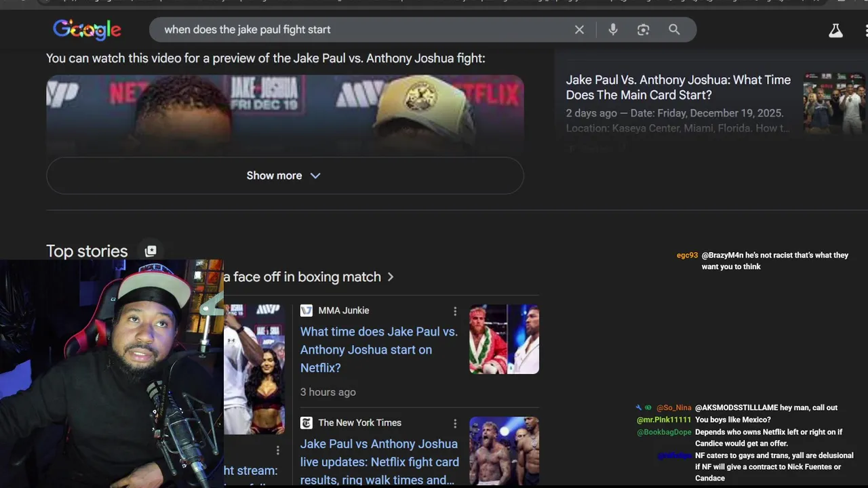Start voice search with the microphone icon
The image size is (868, 488).
click(613, 30)
